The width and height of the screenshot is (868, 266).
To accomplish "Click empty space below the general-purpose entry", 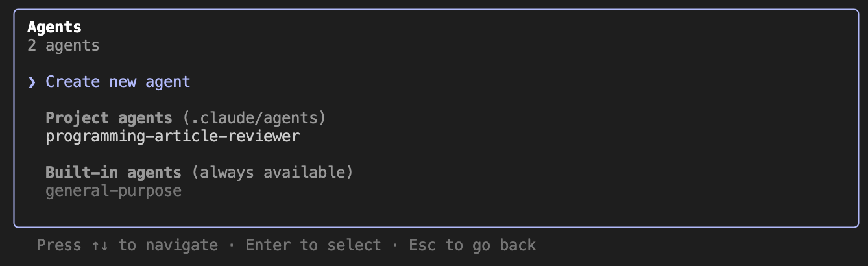I will [435, 212].
